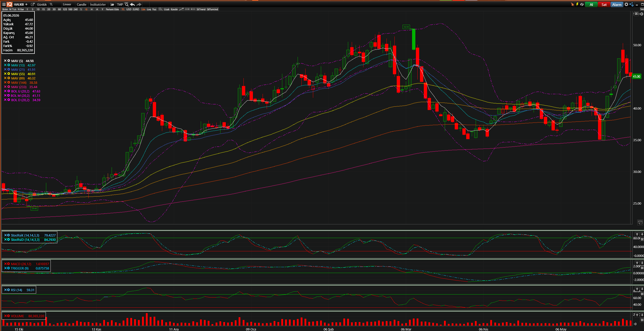This screenshot has width=644, height=331.
Task: Select the 240 minute period
Action: [x=76, y=9]
